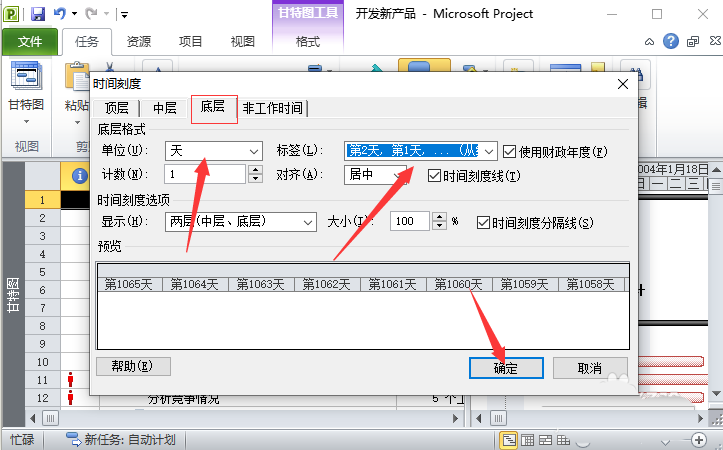
Task: Click the 大小 size percentage field
Action: pos(410,221)
